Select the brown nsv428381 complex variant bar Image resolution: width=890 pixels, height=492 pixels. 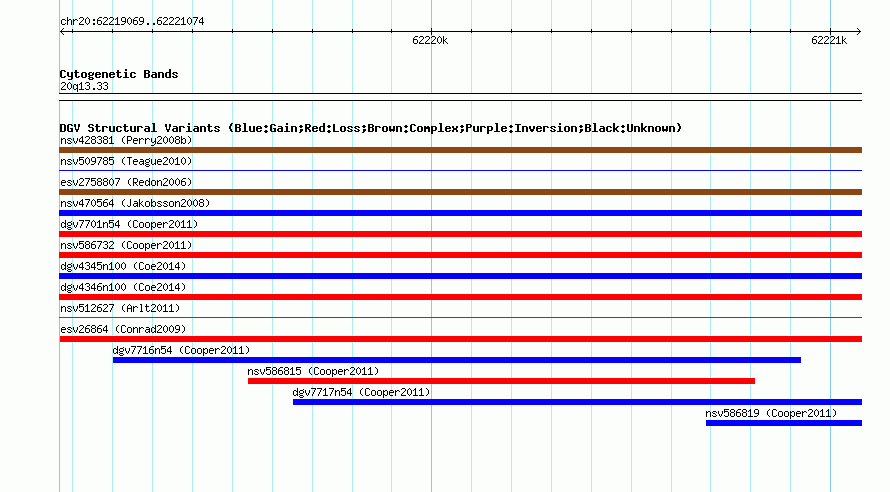point(460,150)
